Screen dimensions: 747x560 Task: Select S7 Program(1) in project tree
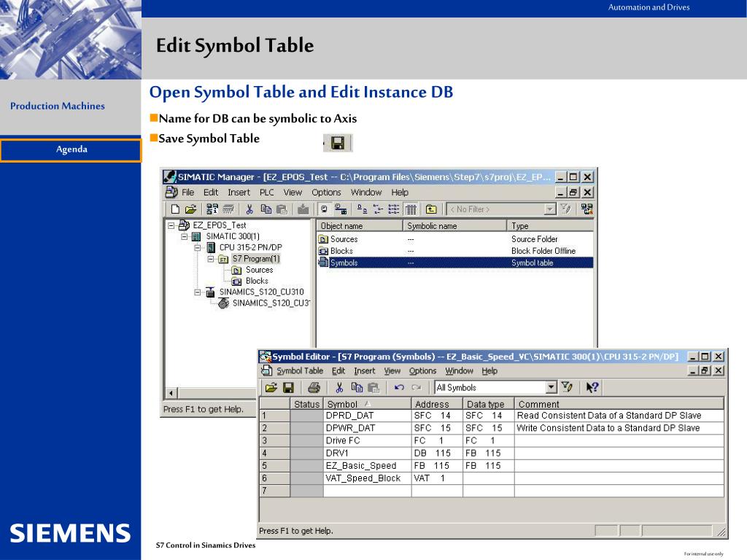click(x=256, y=259)
